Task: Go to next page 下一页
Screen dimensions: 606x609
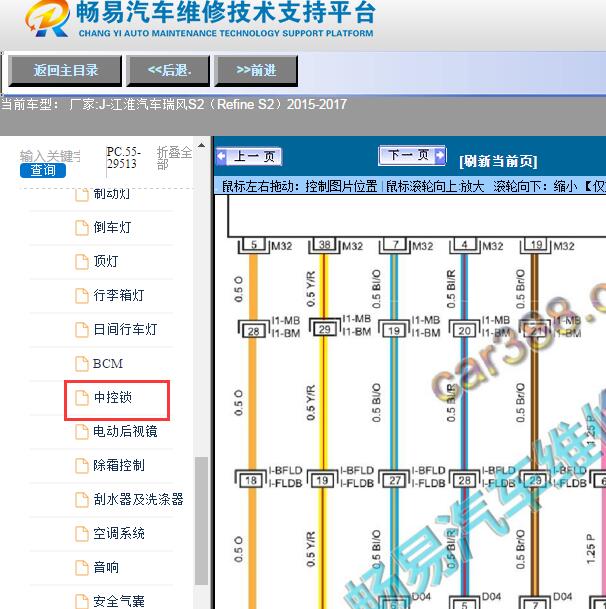Action: tap(412, 155)
